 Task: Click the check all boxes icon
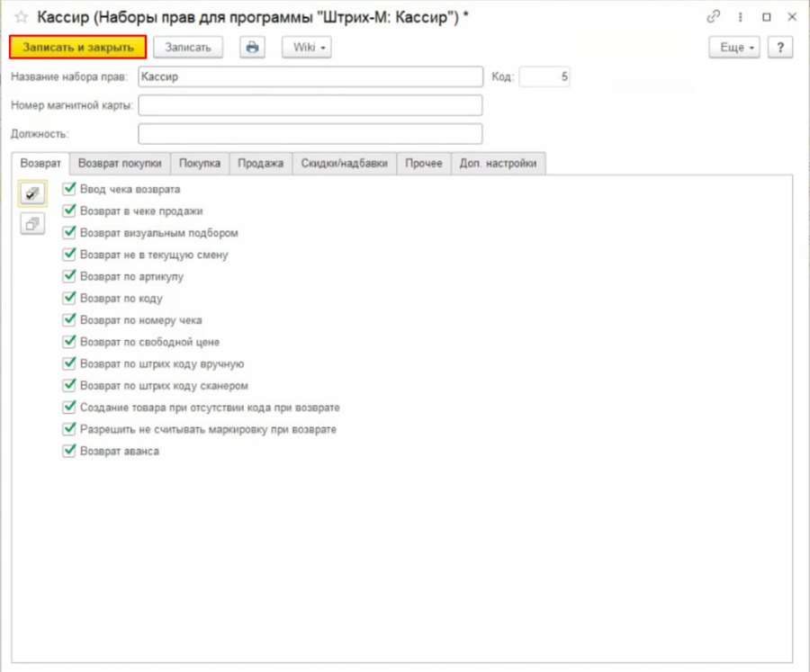[32, 193]
